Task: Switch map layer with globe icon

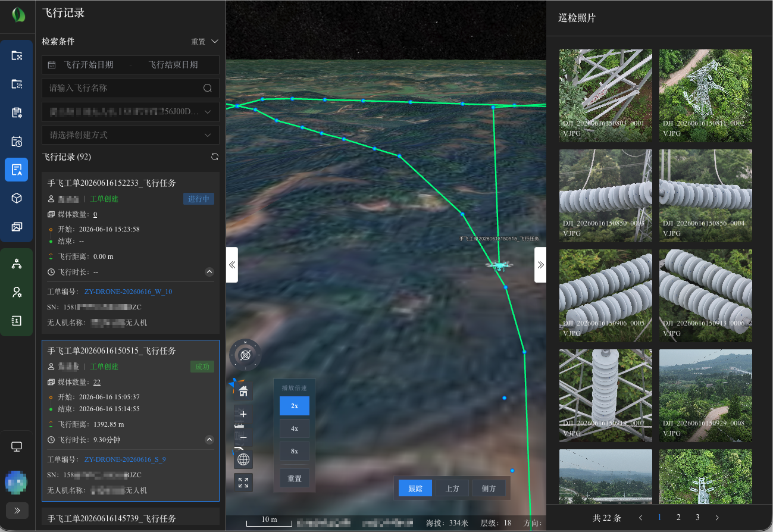Action: (x=243, y=459)
